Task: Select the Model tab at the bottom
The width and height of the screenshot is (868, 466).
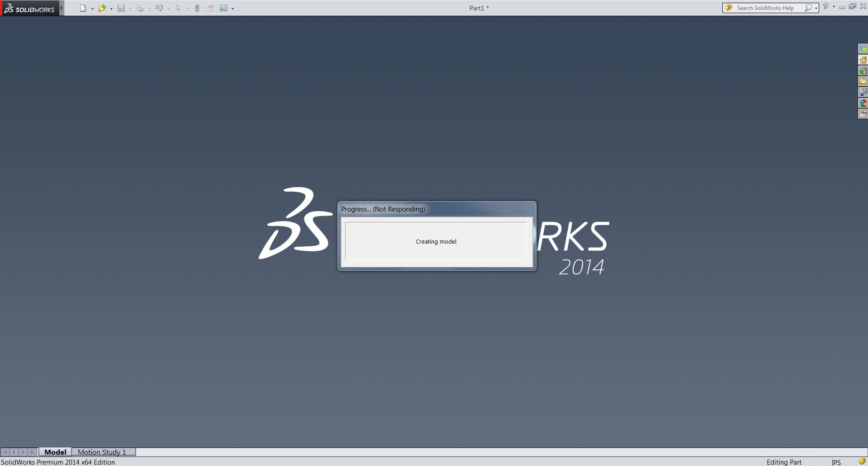Action: point(55,452)
